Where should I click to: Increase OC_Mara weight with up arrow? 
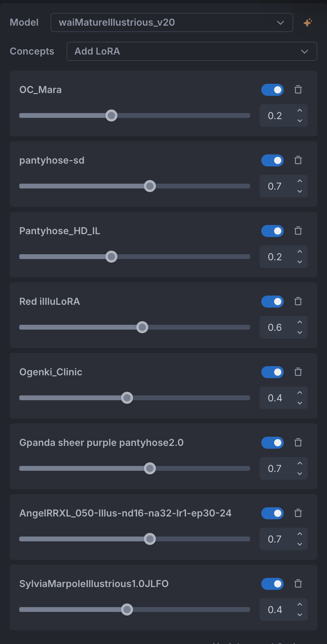tap(300, 110)
